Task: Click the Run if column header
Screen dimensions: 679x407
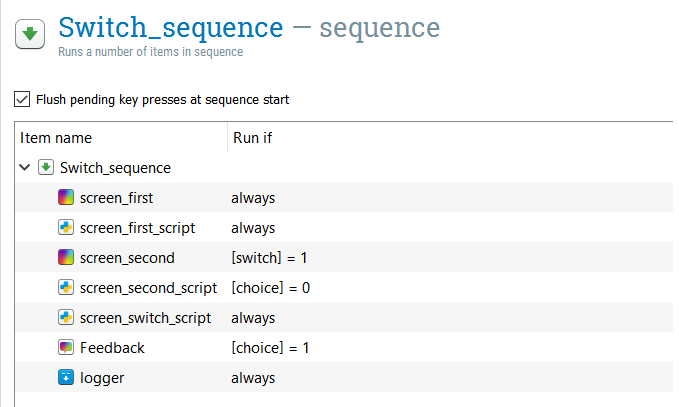Action: tap(252, 138)
